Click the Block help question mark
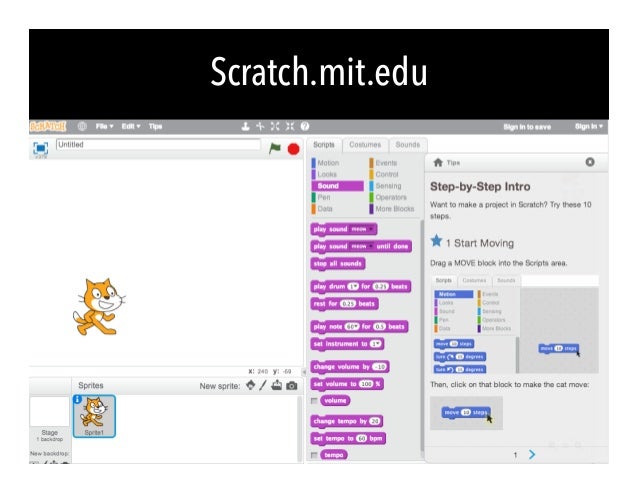The image size is (638, 493). 305,127
